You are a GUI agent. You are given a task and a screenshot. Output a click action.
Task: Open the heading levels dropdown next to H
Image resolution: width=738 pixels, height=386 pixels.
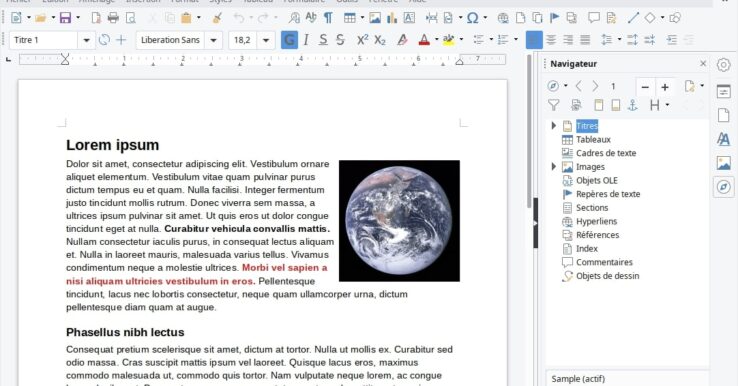667,105
